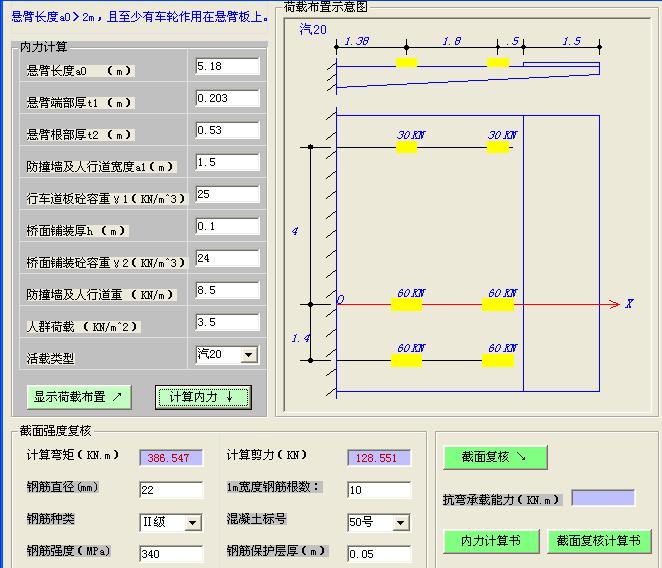Click the vertical dimension label 4
This screenshot has width=662, height=568.
point(295,231)
